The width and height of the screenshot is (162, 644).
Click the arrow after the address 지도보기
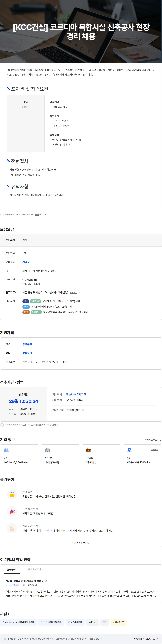pyautogui.click(x=79, y=293)
